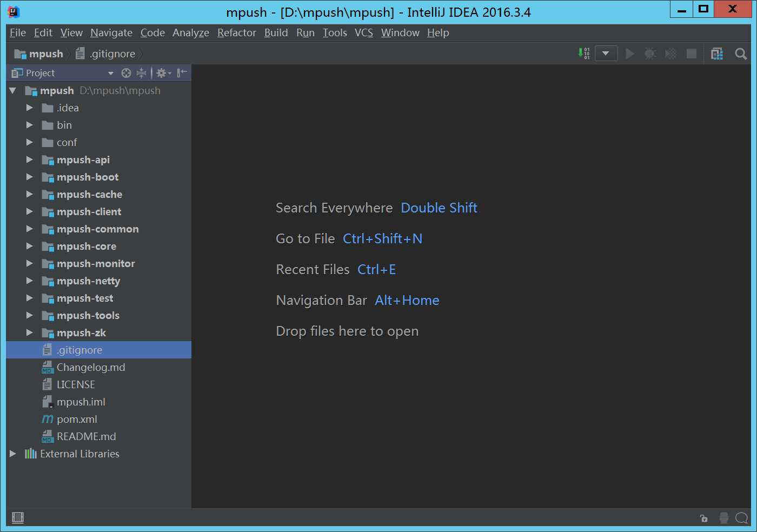
Task: Open the Analyze menu
Action: (191, 32)
